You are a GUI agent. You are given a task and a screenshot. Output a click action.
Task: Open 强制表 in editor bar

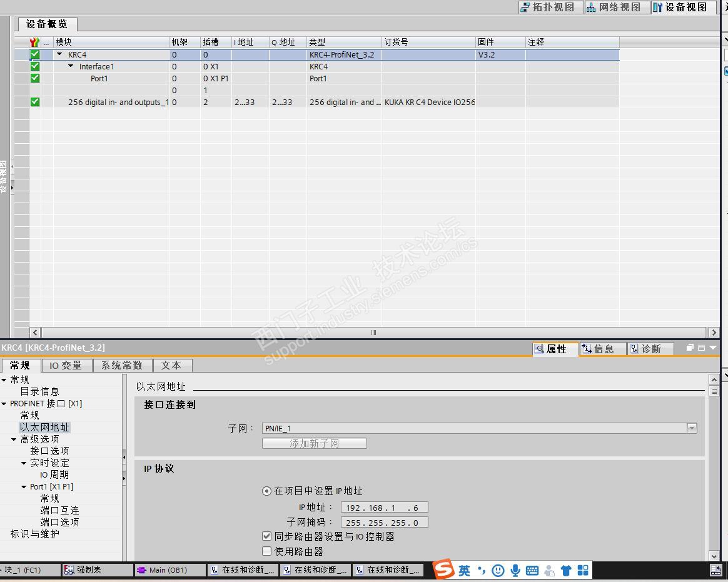click(98, 569)
